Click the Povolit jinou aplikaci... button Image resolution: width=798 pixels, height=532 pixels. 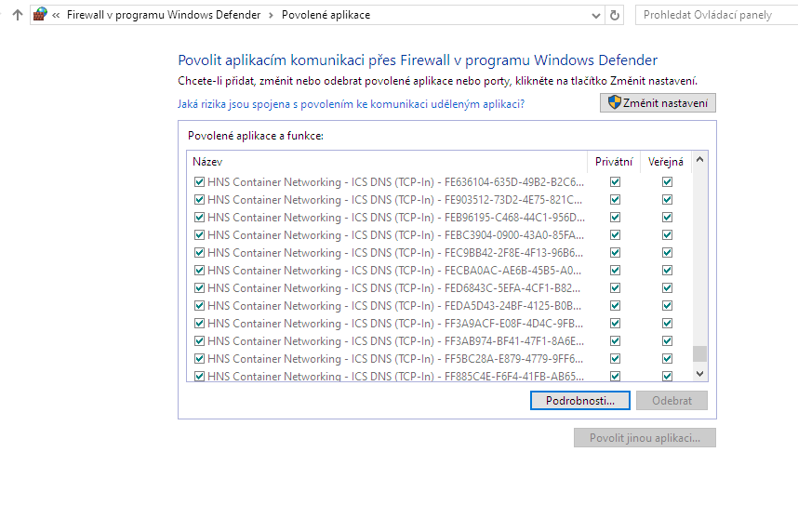click(645, 438)
